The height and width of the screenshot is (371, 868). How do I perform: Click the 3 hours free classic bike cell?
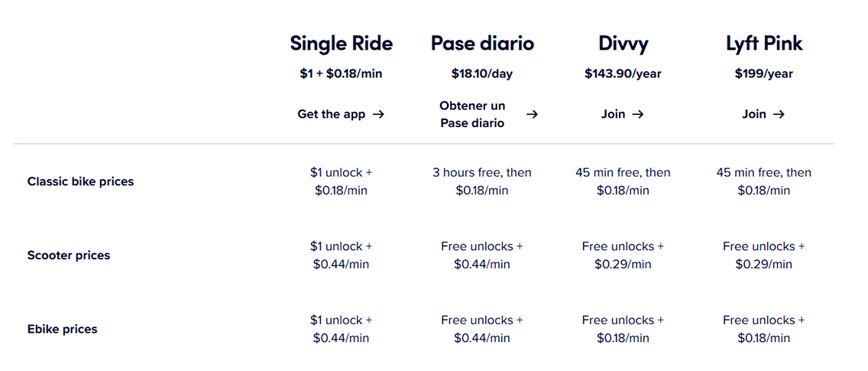pos(482,181)
